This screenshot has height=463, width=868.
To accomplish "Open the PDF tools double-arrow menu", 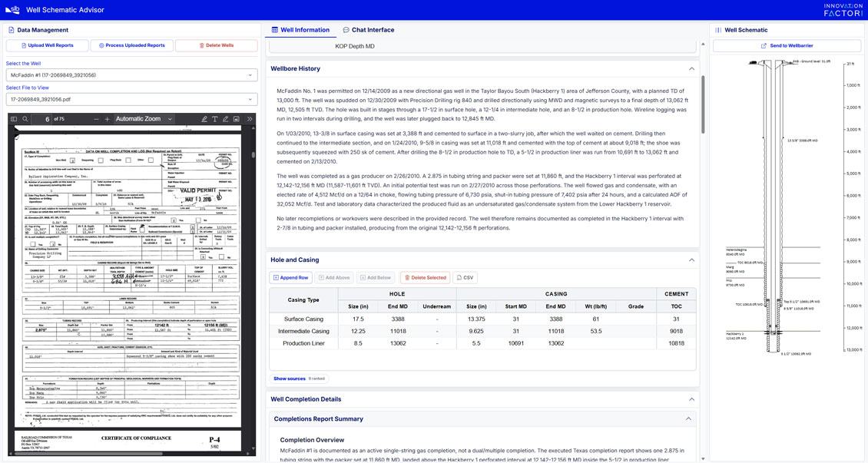I will [x=249, y=119].
